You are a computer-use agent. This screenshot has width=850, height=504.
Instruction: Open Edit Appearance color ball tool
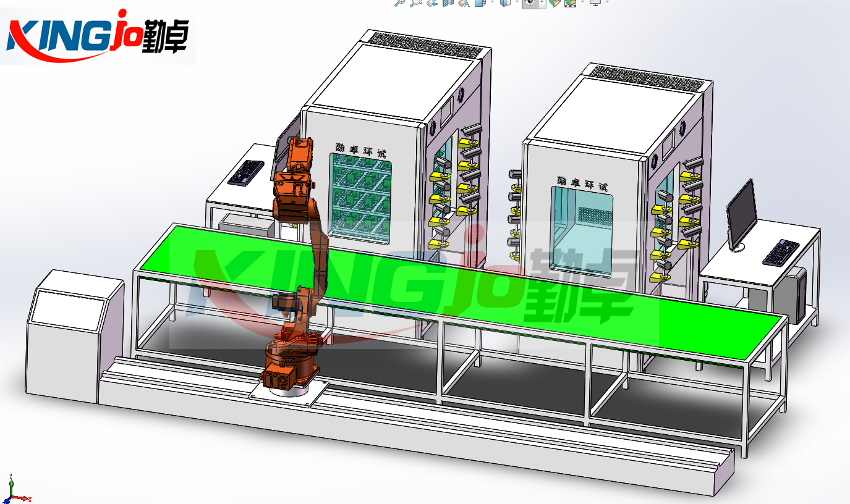[554, 2]
